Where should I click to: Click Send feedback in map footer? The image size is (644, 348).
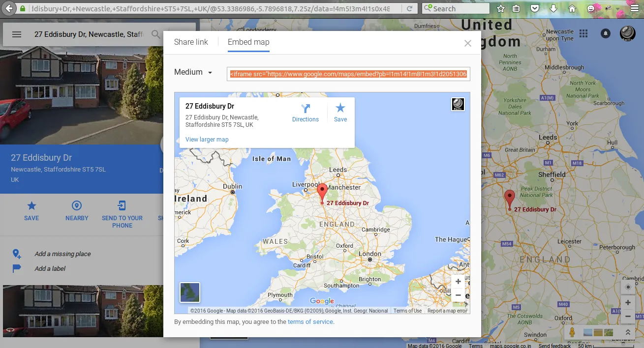click(554, 346)
